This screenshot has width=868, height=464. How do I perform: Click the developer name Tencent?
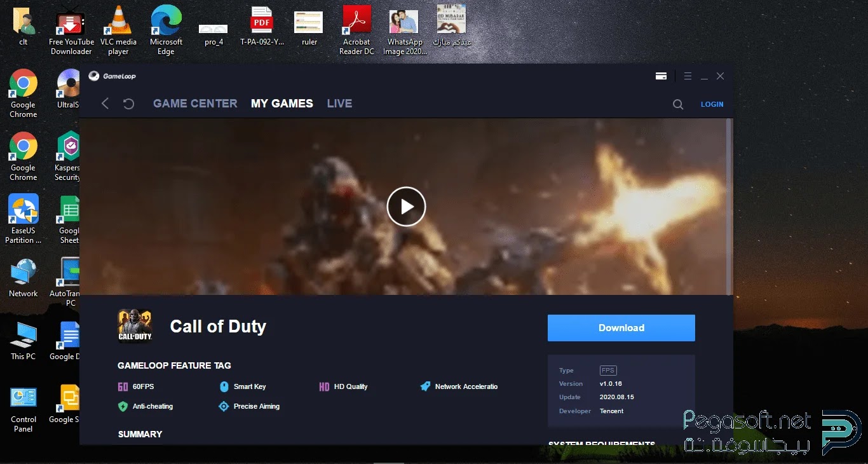(x=612, y=411)
